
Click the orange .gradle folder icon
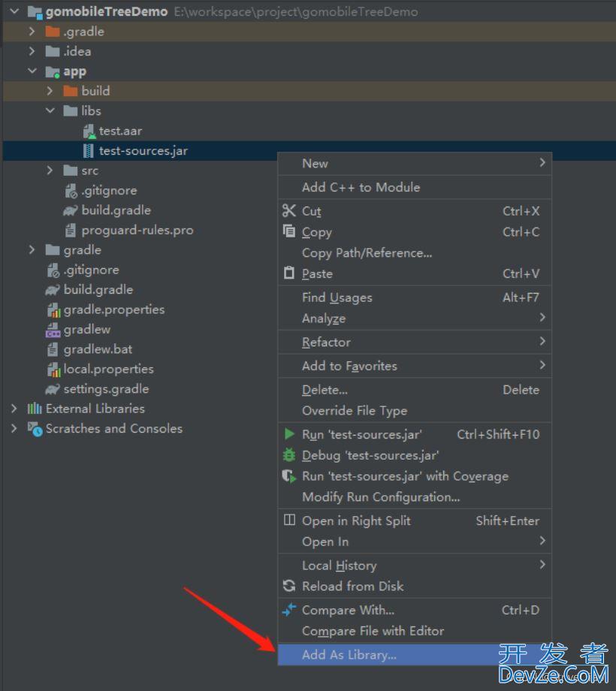coord(53,32)
